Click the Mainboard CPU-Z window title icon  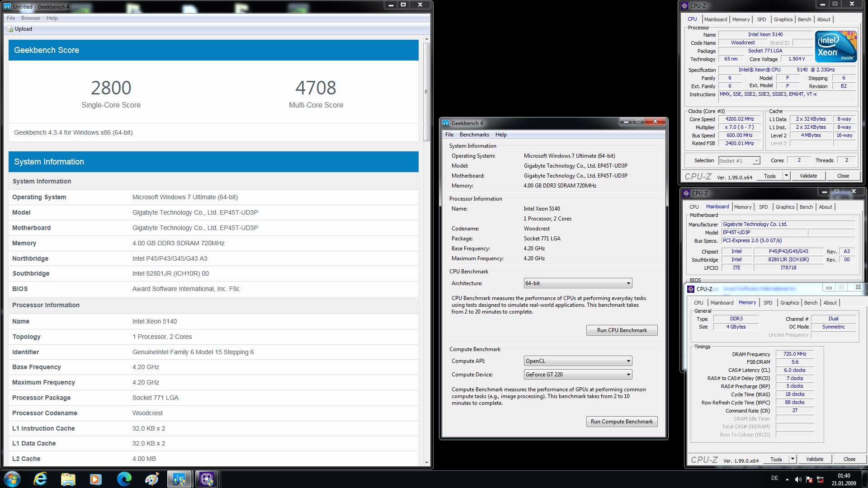(x=686, y=193)
